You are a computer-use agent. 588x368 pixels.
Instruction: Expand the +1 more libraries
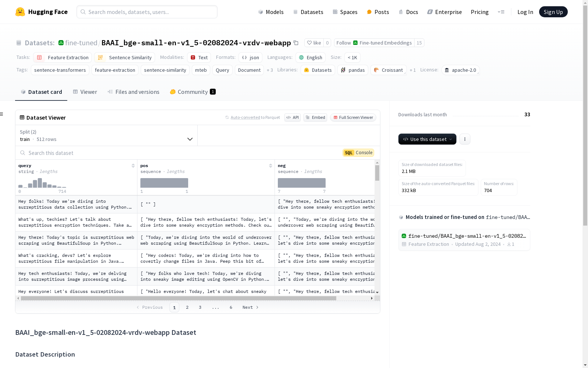click(413, 70)
